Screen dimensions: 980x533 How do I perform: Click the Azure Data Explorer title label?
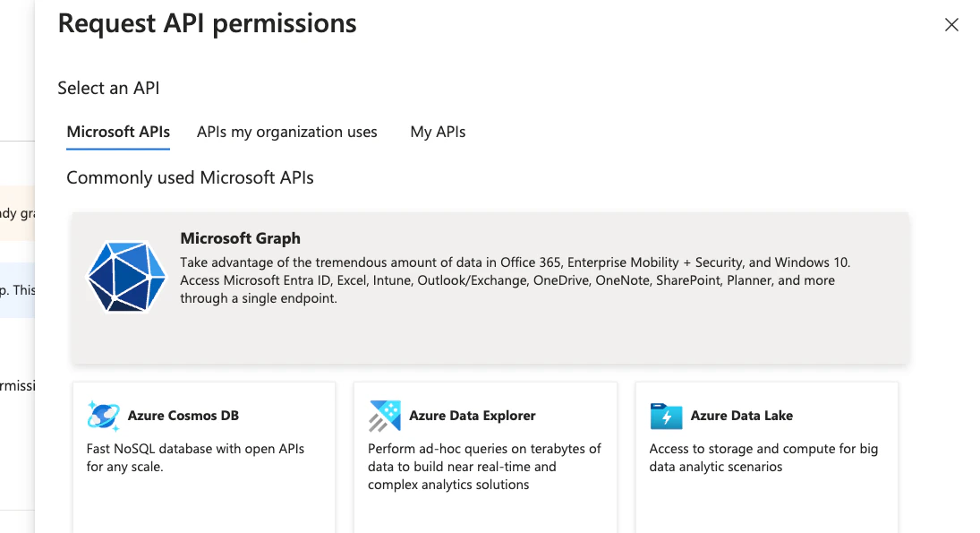[472, 415]
